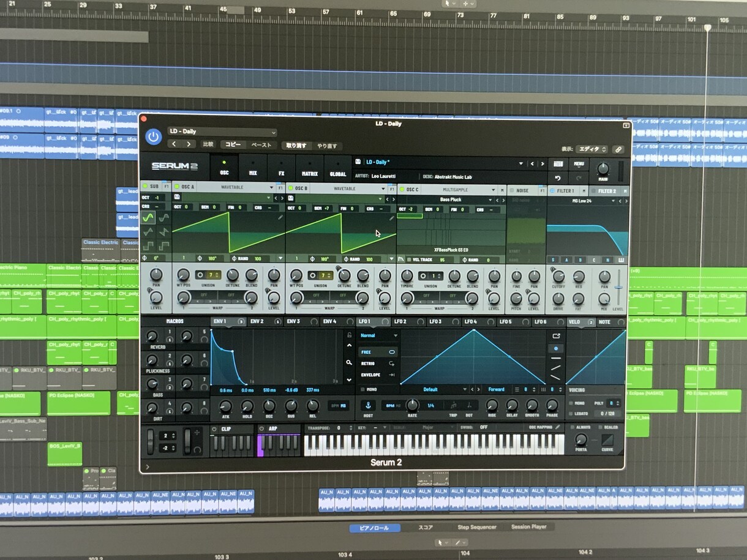Viewport: 747px width, 560px height.
Task: Open the Step Sequencer tab in Logic
Action: point(477,527)
